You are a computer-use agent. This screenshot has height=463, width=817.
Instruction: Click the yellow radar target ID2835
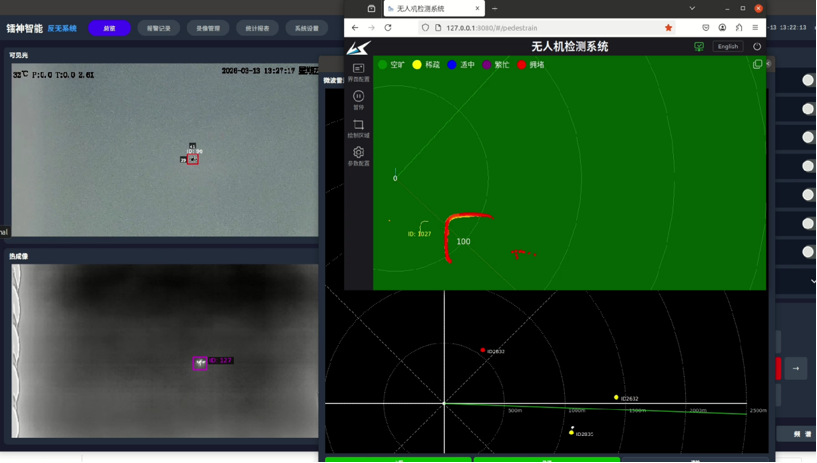572,432
